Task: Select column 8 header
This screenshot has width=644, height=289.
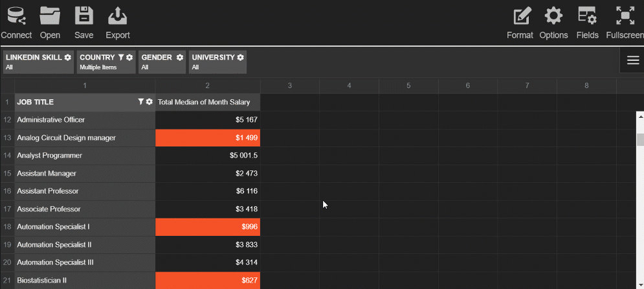Action: pyautogui.click(x=586, y=86)
